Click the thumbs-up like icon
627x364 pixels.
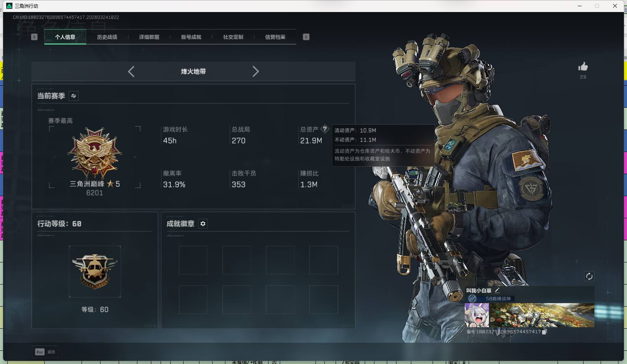pyautogui.click(x=583, y=67)
